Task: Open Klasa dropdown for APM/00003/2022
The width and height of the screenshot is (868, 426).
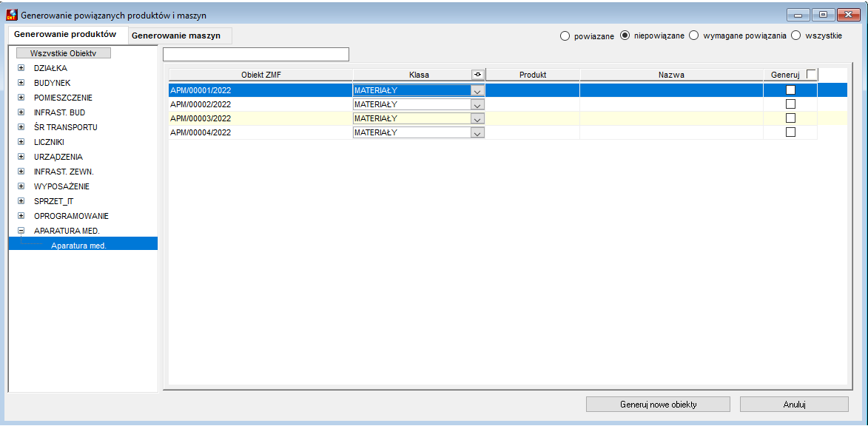Action: [x=478, y=118]
